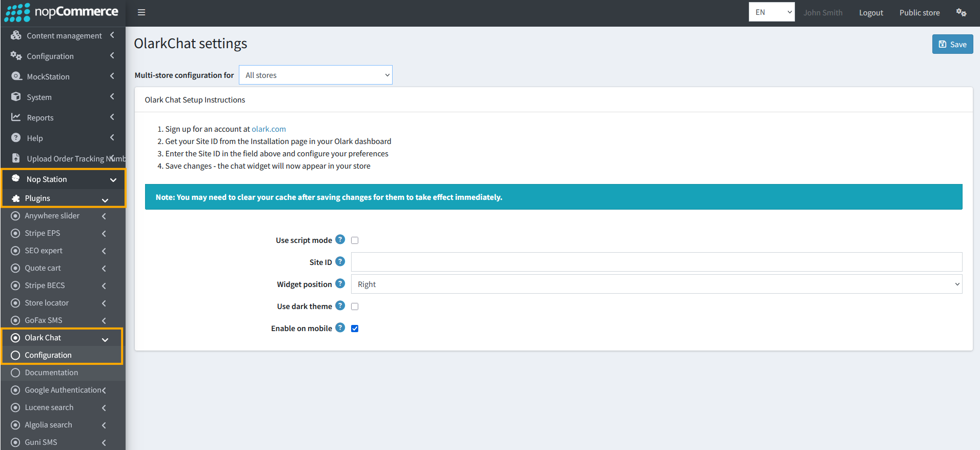
Task: Expand the MockStation menu chevron
Action: 112,76
